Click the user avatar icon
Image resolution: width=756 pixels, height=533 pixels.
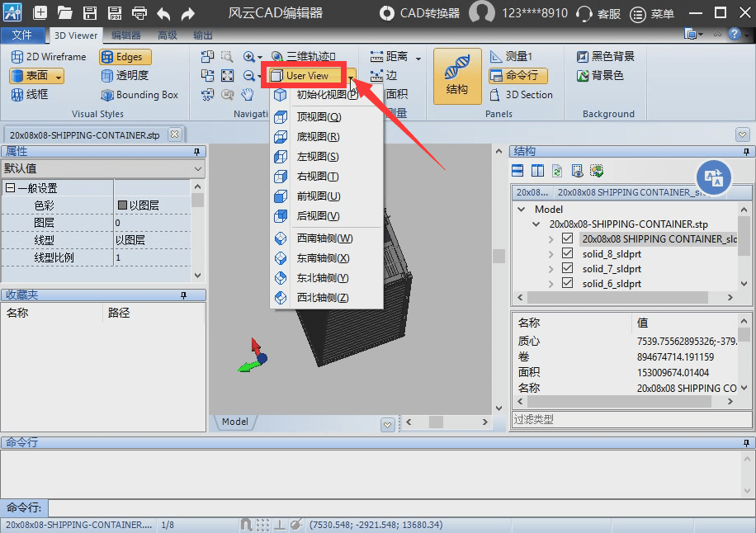click(x=482, y=12)
